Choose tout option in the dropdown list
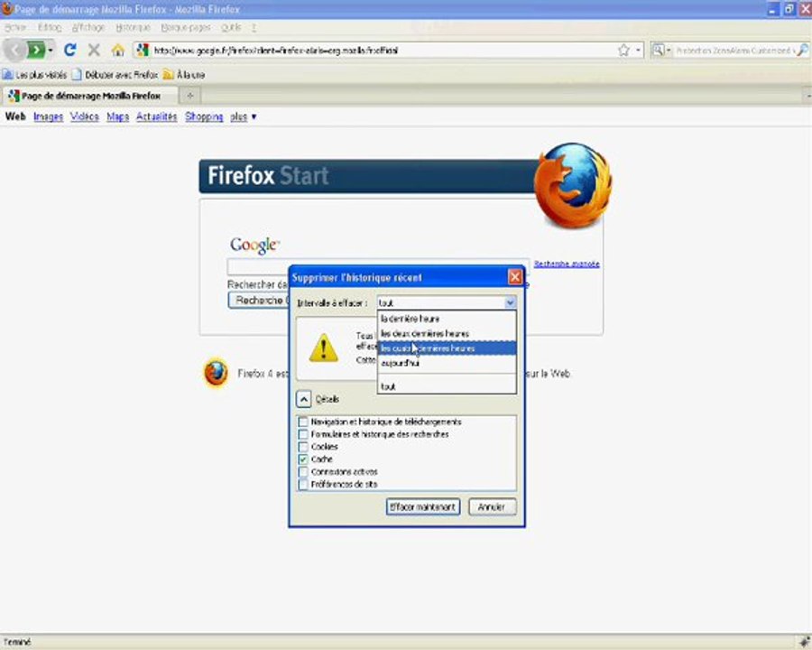This screenshot has height=650, width=812. coord(447,386)
